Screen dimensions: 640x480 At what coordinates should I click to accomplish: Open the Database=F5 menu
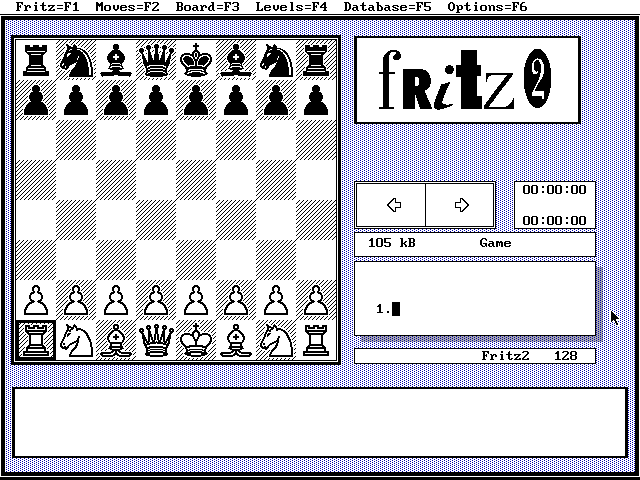(387, 7)
